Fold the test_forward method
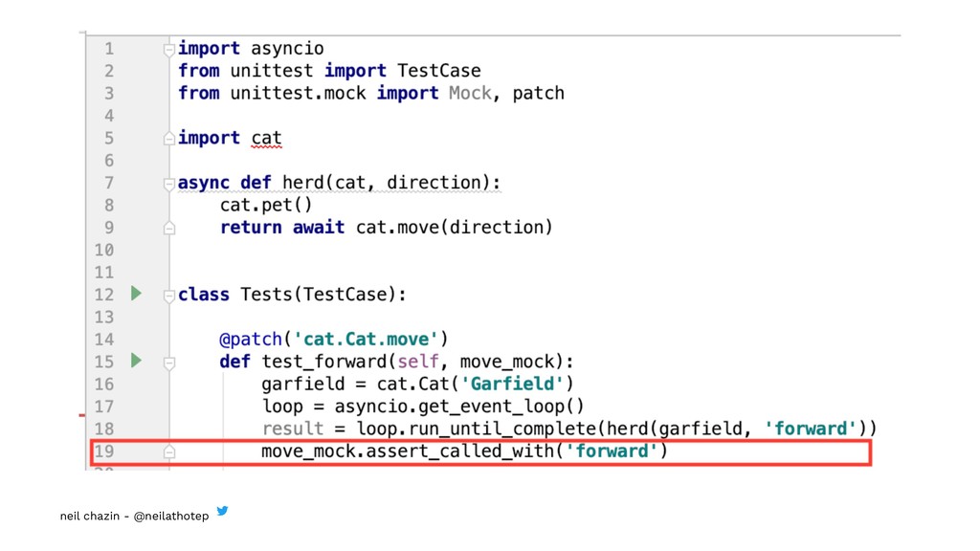Viewport: 980px width, 551px height. pos(169,362)
